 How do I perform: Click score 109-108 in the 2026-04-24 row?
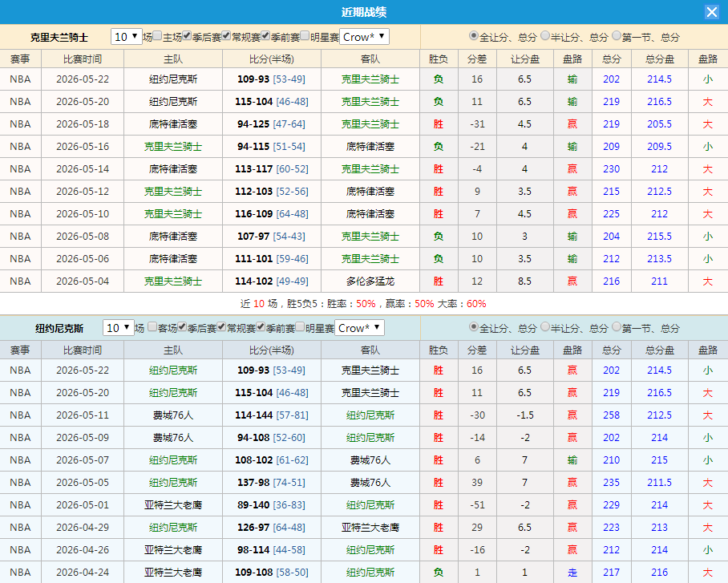point(253,573)
